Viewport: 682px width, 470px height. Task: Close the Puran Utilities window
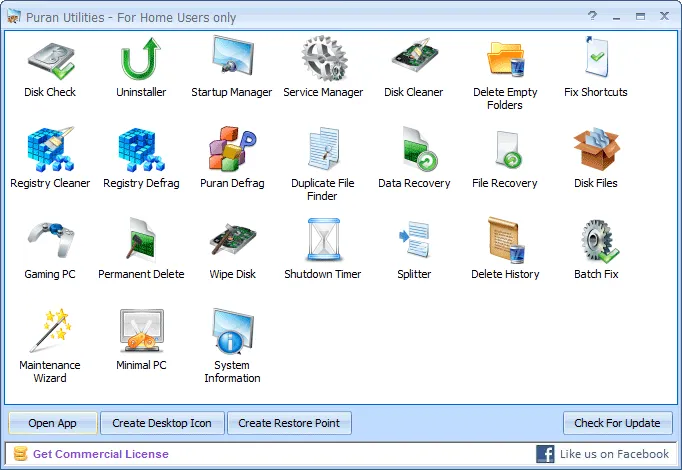click(664, 16)
